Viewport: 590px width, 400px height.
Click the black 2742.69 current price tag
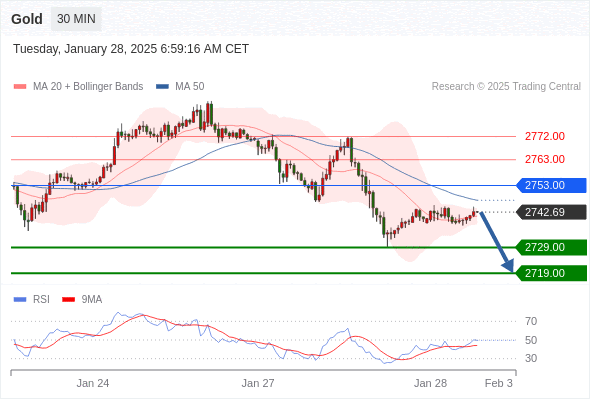tap(551, 212)
